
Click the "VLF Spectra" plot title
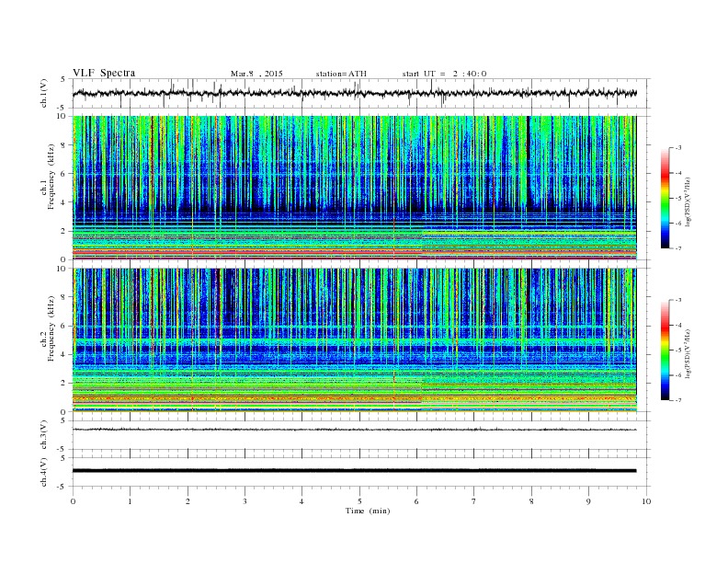(x=104, y=73)
